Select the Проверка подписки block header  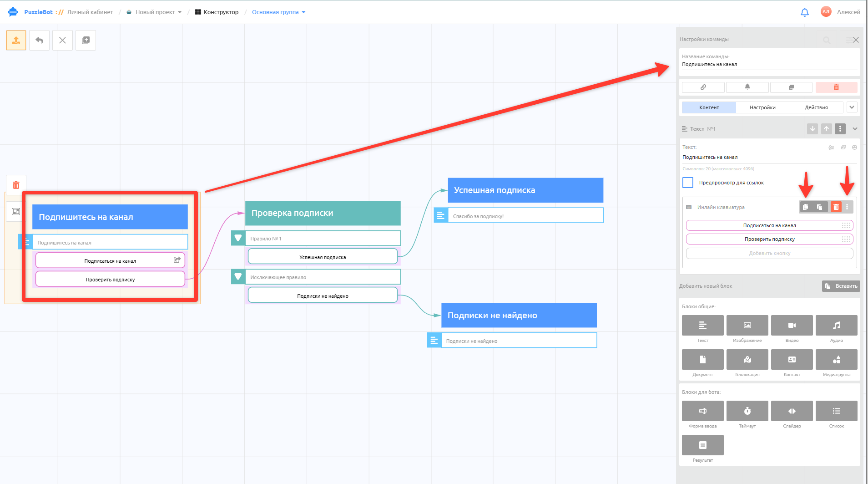click(x=323, y=213)
